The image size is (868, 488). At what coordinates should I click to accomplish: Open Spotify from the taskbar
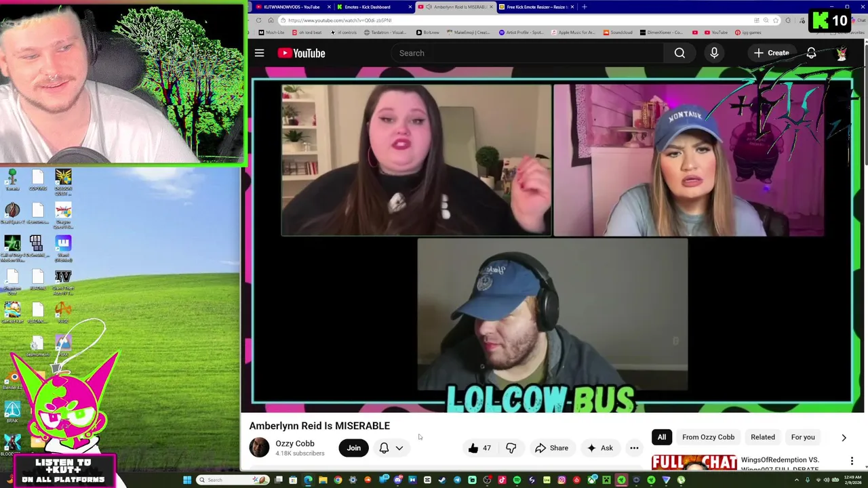tap(517, 480)
